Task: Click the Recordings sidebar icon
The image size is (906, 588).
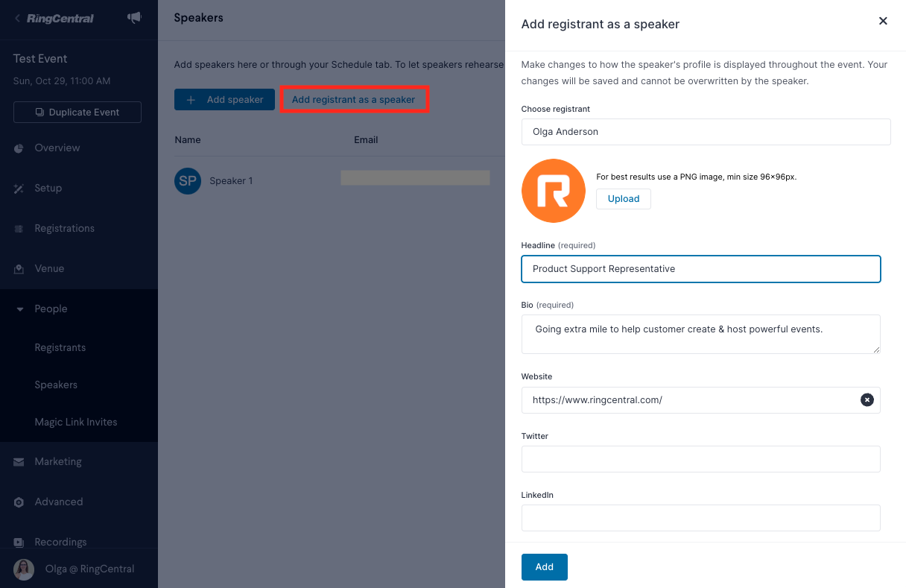Action: pos(19,542)
